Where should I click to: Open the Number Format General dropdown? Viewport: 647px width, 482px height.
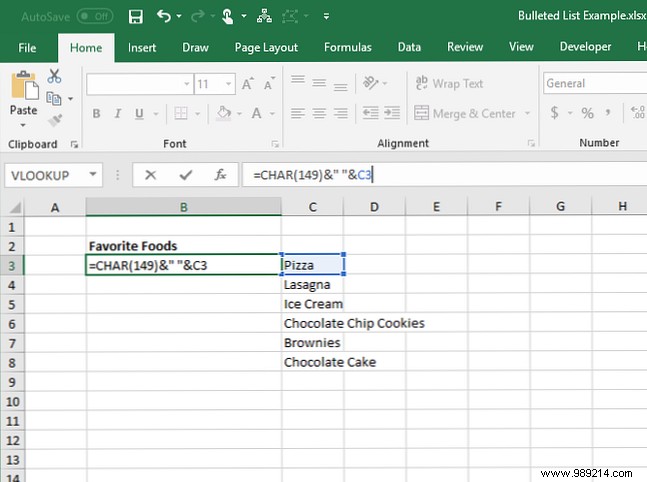point(595,83)
